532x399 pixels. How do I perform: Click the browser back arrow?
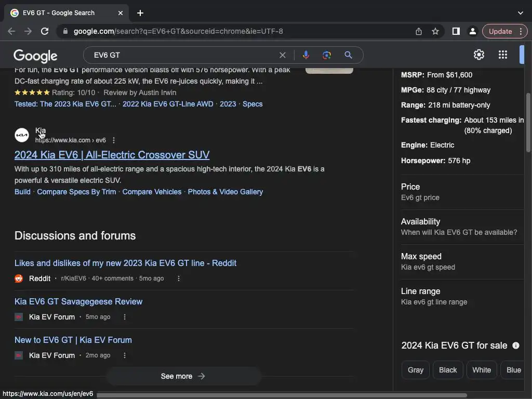tap(11, 31)
